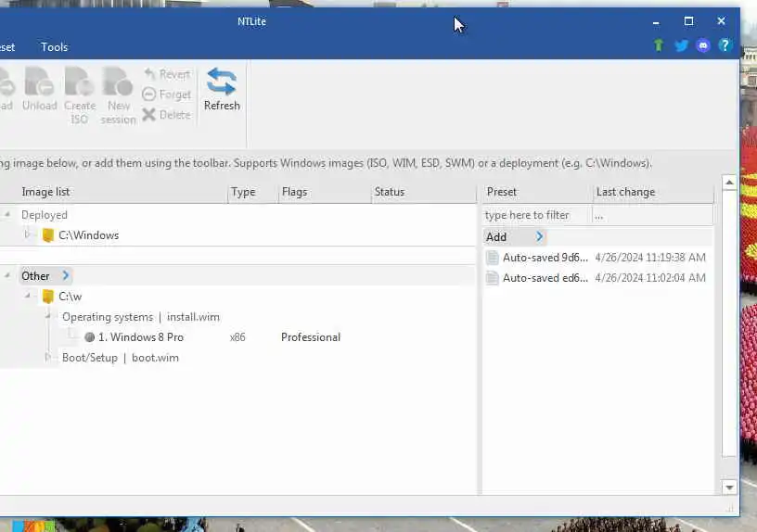Expand the C:\Windows tree node

(x=27, y=234)
